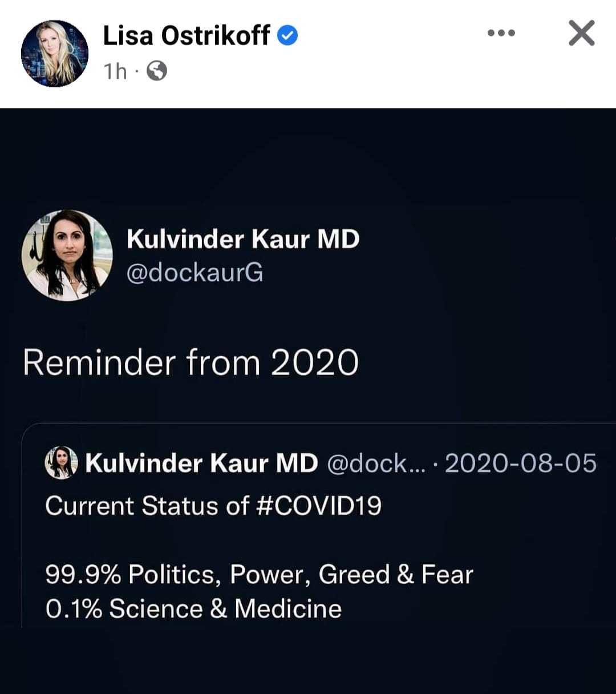
Task: Select the small avatar in quoted tweet
Action: (60, 463)
